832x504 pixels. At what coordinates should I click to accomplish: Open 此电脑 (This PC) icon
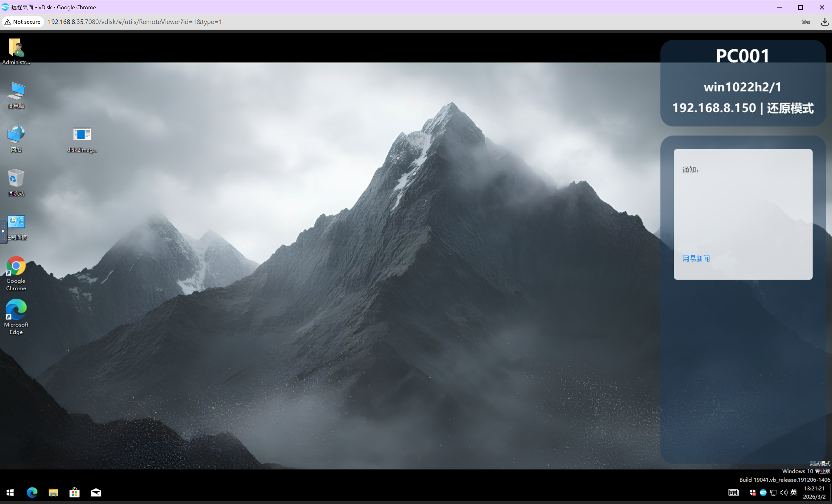point(16,91)
